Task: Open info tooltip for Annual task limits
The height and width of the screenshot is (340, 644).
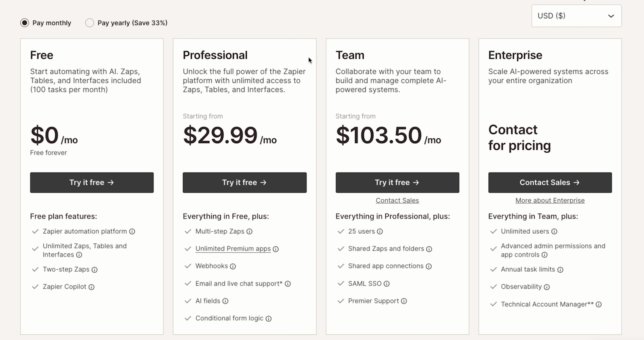Action: click(560, 269)
